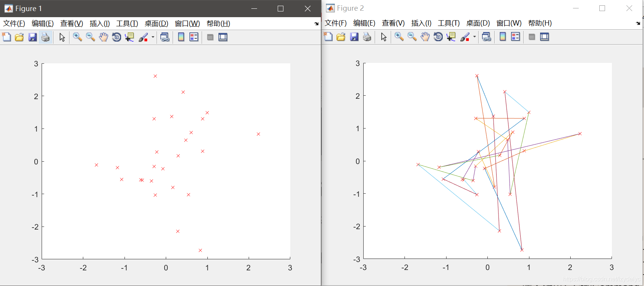Minimize the Figure 2 window

[x=576, y=8]
